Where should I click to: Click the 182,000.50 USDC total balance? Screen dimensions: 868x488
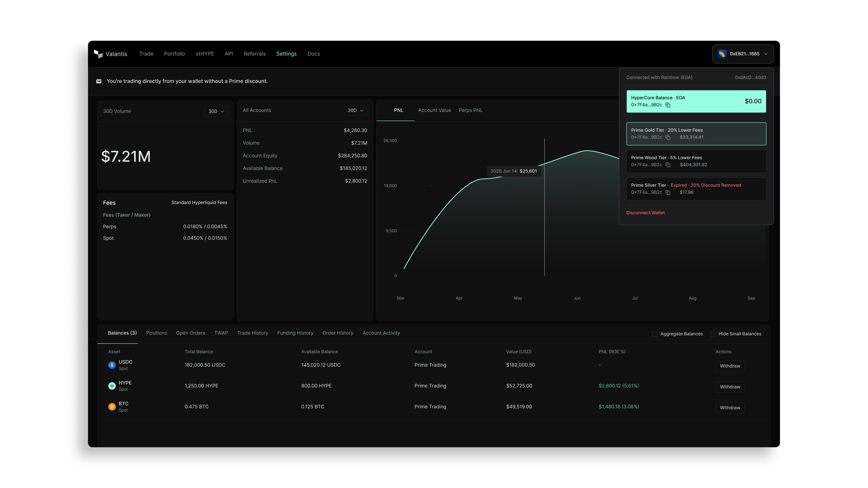click(x=205, y=365)
